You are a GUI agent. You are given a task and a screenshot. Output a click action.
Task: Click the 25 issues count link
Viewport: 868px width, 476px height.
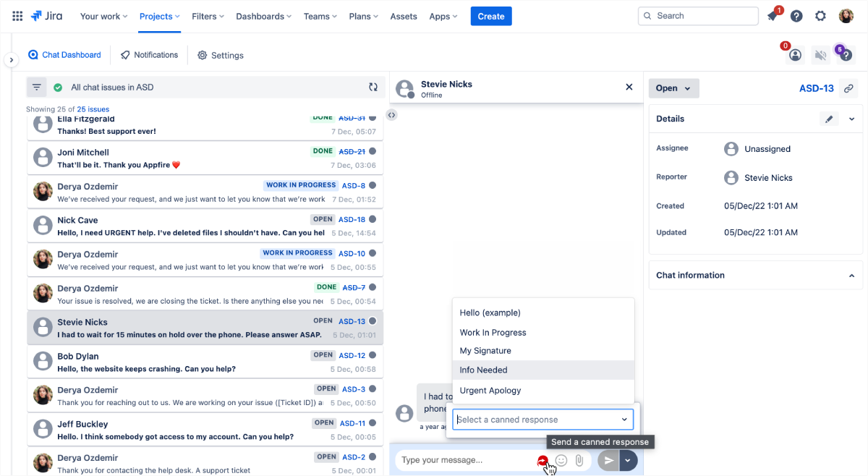[x=93, y=109]
